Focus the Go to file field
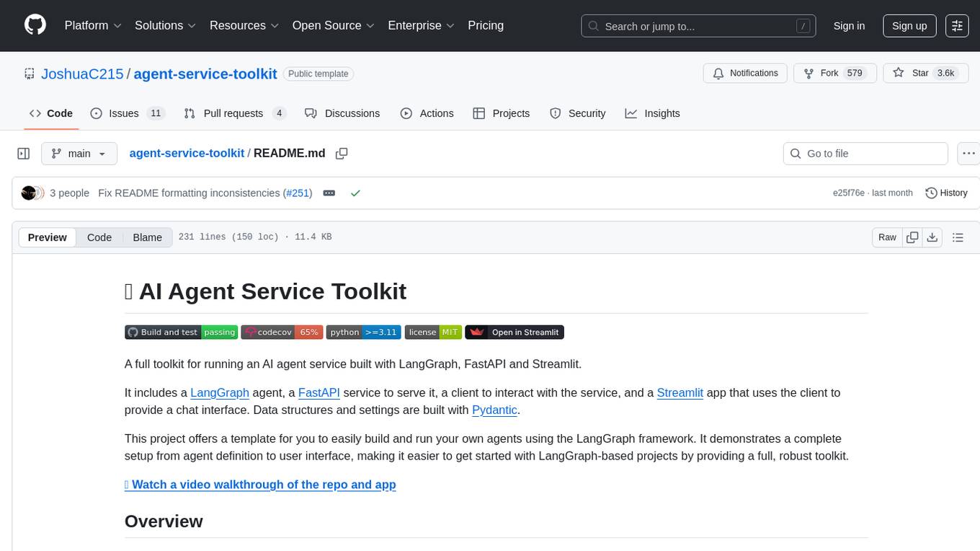The image size is (980, 551). (x=865, y=154)
